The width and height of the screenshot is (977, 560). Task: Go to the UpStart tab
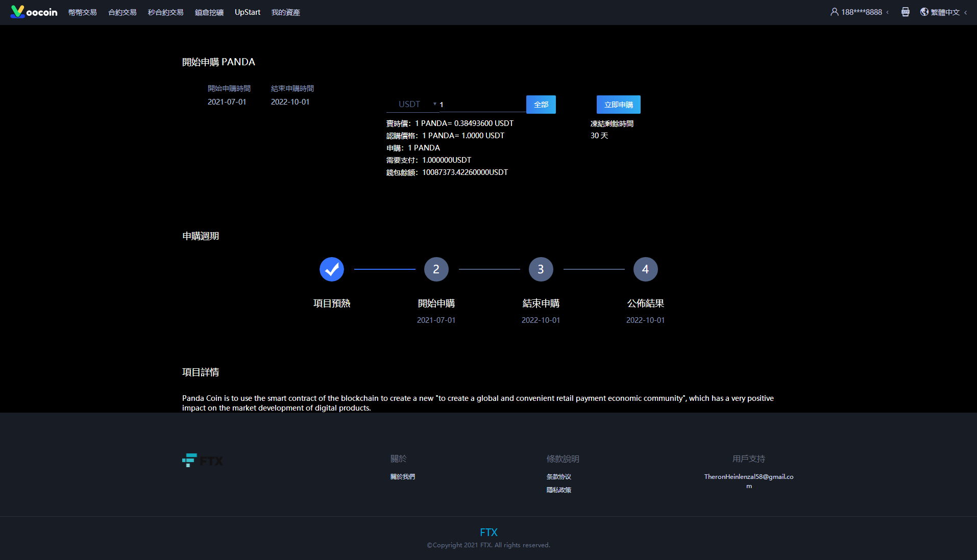point(248,12)
